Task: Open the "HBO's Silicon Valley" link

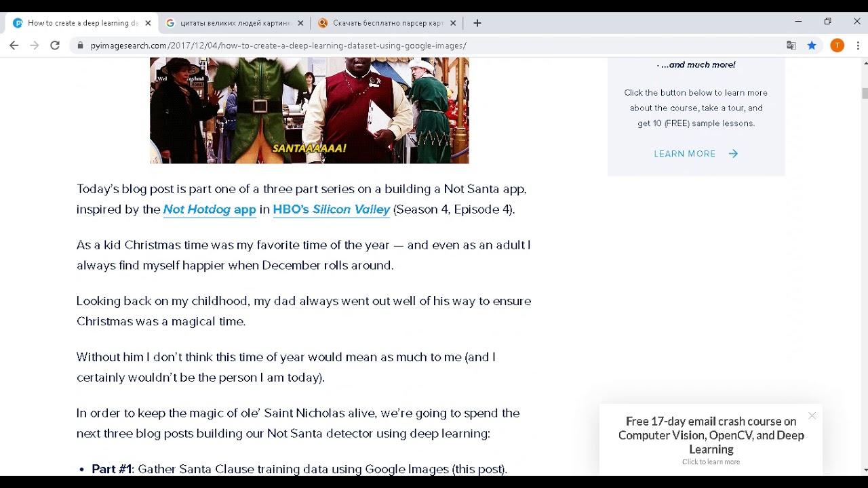Action: [331, 209]
